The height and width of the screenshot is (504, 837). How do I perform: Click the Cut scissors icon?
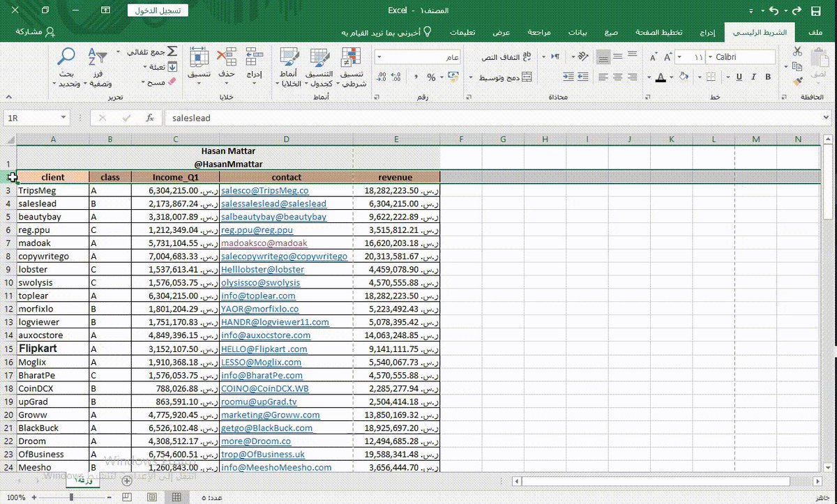pos(797,51)
